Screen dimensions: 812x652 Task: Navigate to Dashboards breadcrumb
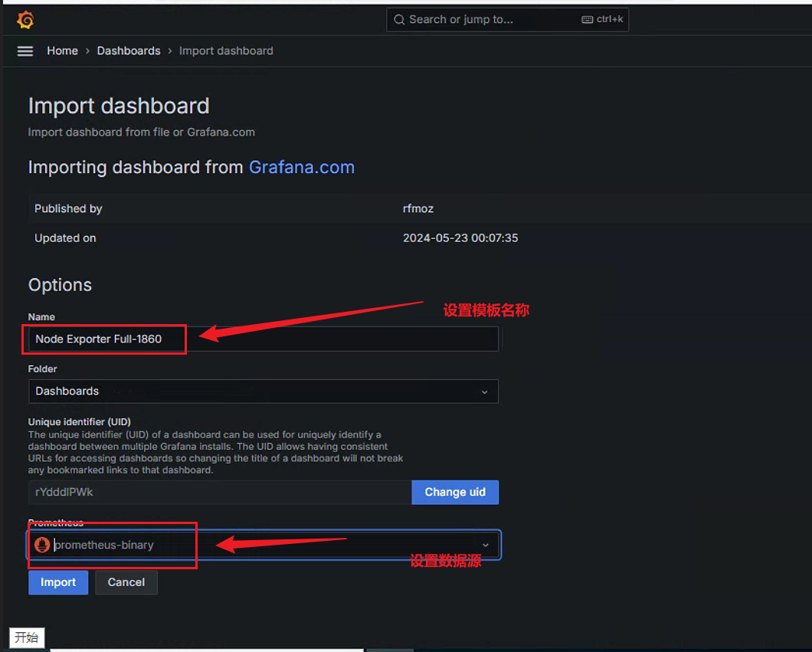click(129, 51)
